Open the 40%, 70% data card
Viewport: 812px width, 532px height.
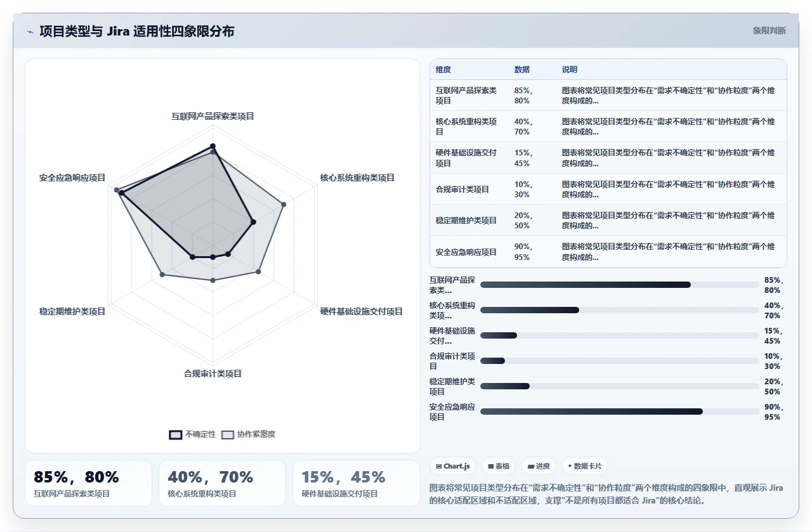(x=223, y=483)
